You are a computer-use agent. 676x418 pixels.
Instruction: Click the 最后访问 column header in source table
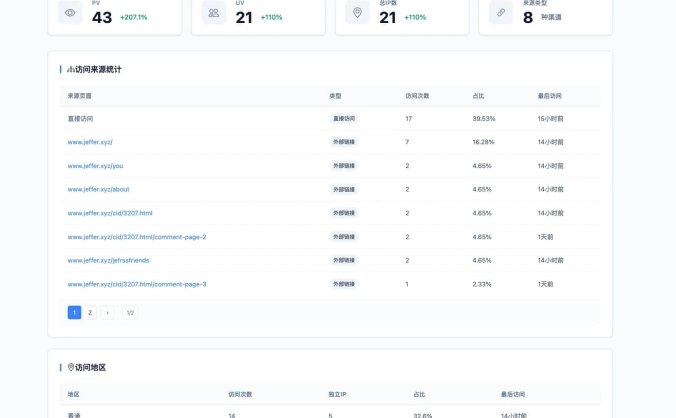[x=549, y=96]
